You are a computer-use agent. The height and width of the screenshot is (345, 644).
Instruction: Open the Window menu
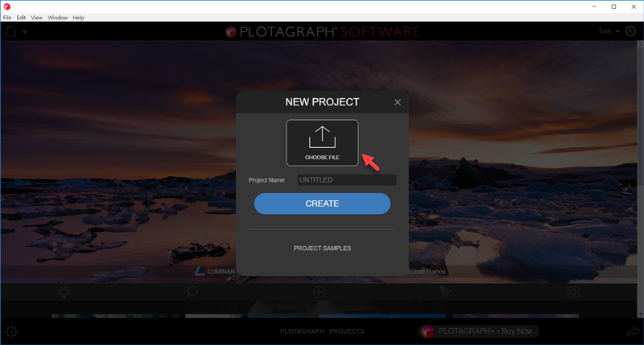click(x=57, y=18)
